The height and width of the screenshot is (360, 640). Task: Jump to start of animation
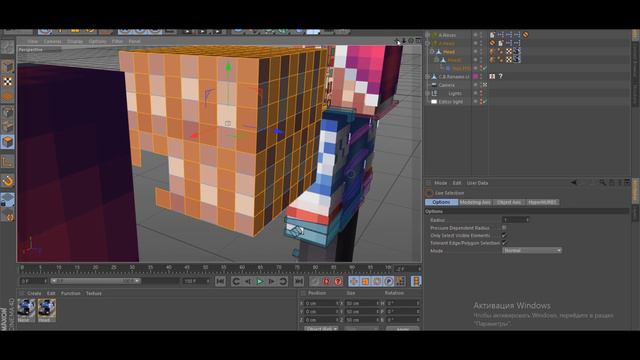pos(220,281)
